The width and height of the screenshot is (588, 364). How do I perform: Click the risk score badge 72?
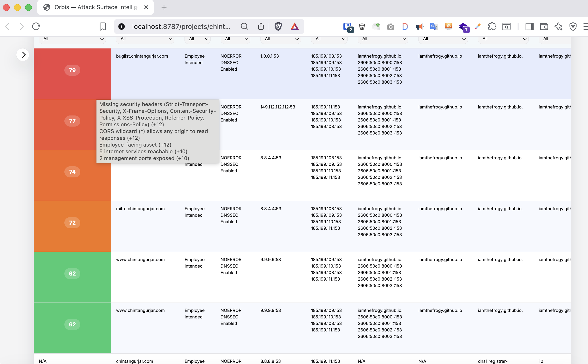pyautogui.click(x=72, y=223)
